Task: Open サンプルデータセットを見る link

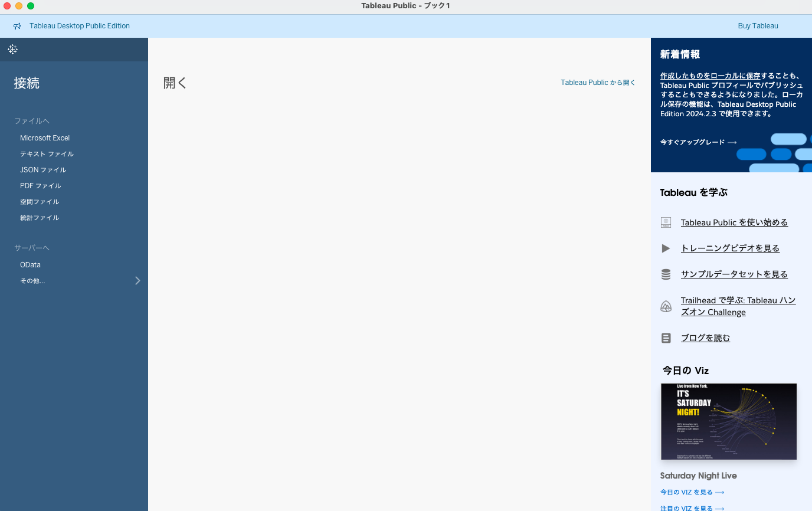Action: tap(734, 274)
